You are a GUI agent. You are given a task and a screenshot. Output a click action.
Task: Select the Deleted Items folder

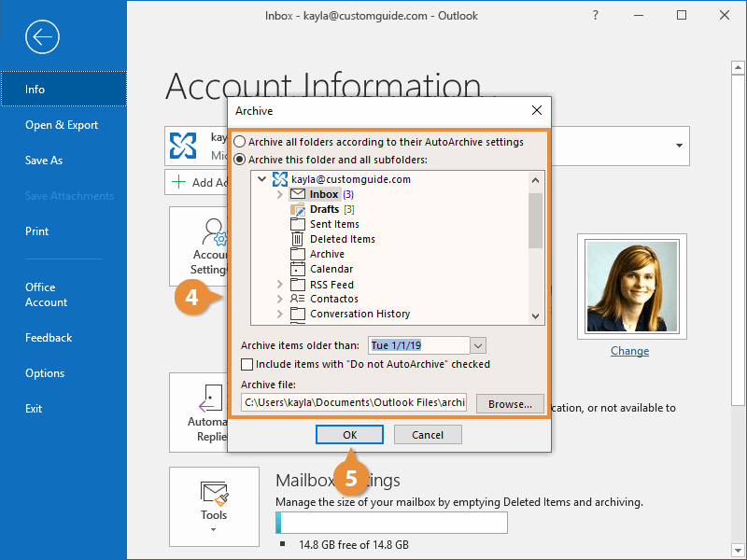pyautogui.click(x=343, y=239)
